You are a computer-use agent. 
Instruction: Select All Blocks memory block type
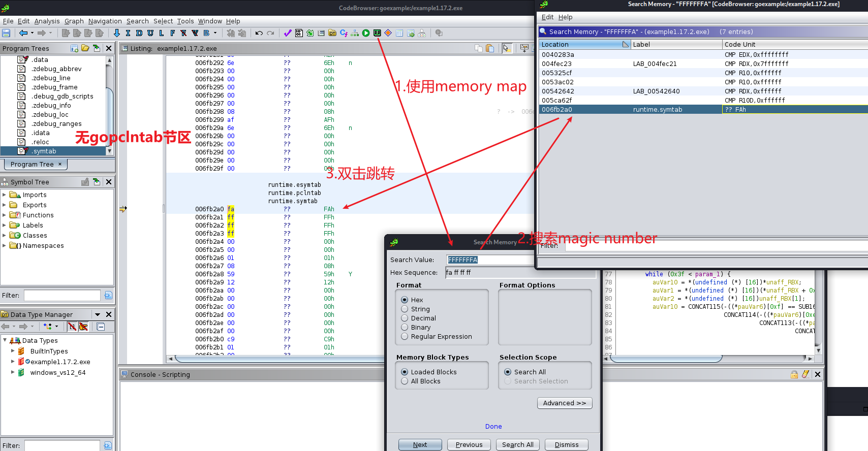click(405, 381)
